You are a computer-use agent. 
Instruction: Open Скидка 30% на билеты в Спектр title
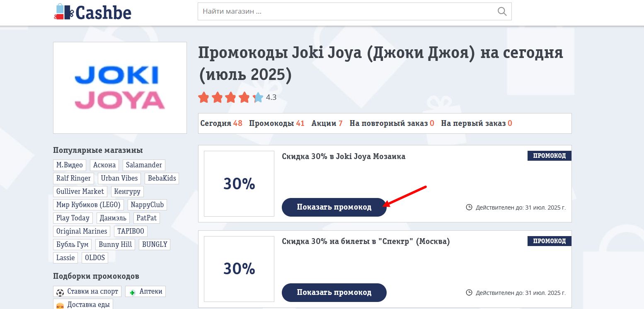click(x=366, y=241)
